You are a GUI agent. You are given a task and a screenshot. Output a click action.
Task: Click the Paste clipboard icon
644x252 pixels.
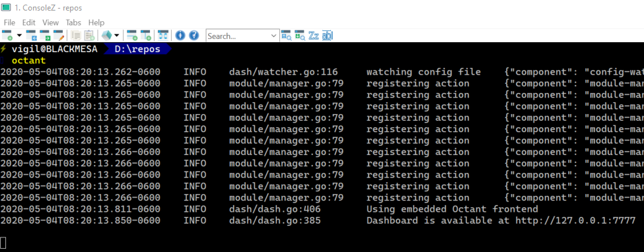[x=90, y=36]
